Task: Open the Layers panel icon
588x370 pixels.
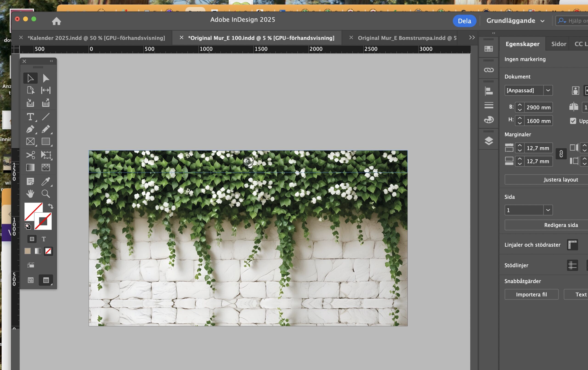Action: 489,141
